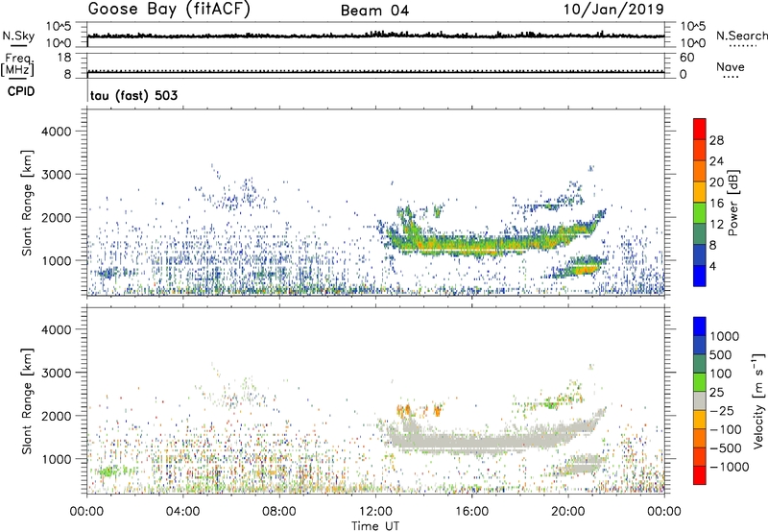Screen dimensions: 768x532
Task: Click "Slant Range [km]" label of power panel
Action: tap(27, 203)
